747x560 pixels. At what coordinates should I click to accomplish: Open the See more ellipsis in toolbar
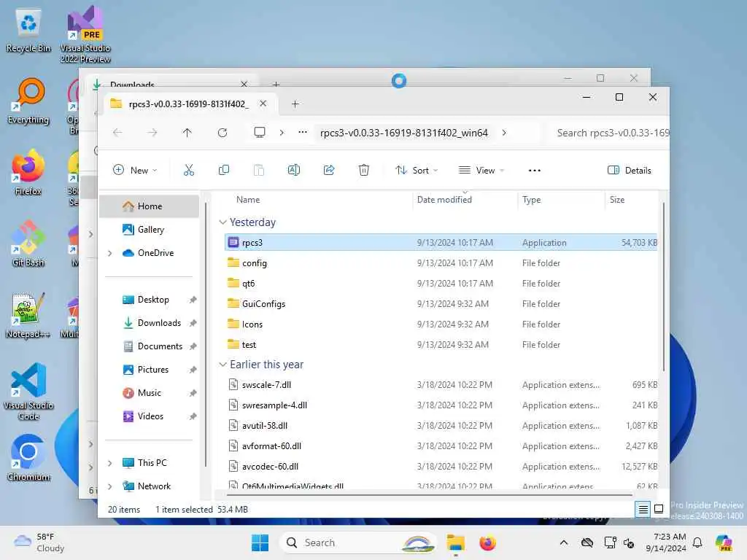[x=535, y=171]
